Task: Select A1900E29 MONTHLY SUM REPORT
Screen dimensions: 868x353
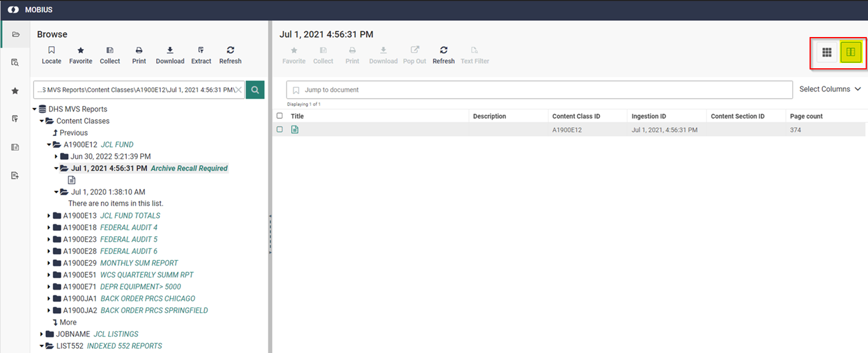Action: 120,263
